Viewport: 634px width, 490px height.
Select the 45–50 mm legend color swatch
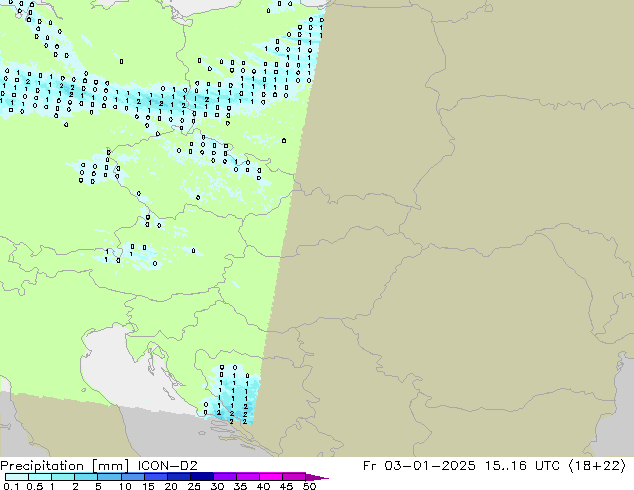point(294,477)
